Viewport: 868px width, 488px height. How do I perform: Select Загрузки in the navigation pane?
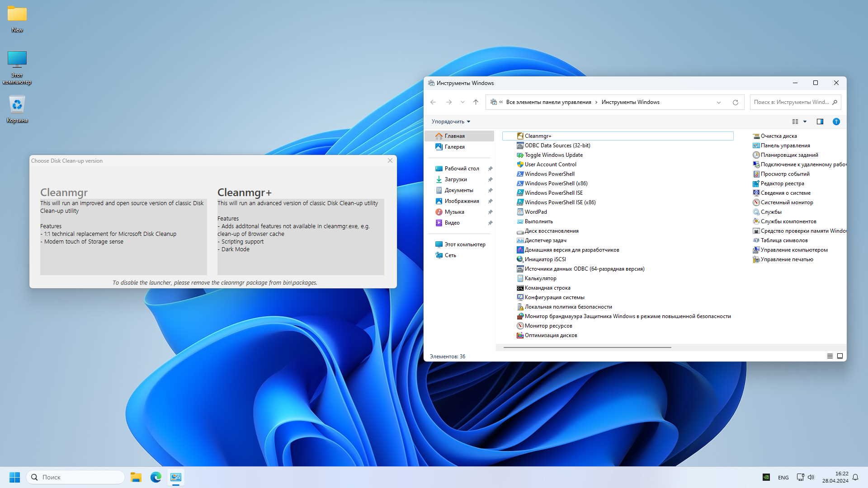[x=455, y=179]
